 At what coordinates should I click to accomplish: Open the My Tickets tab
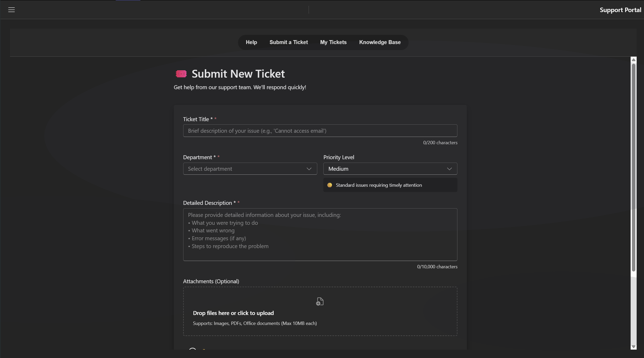tap(333, 42)
